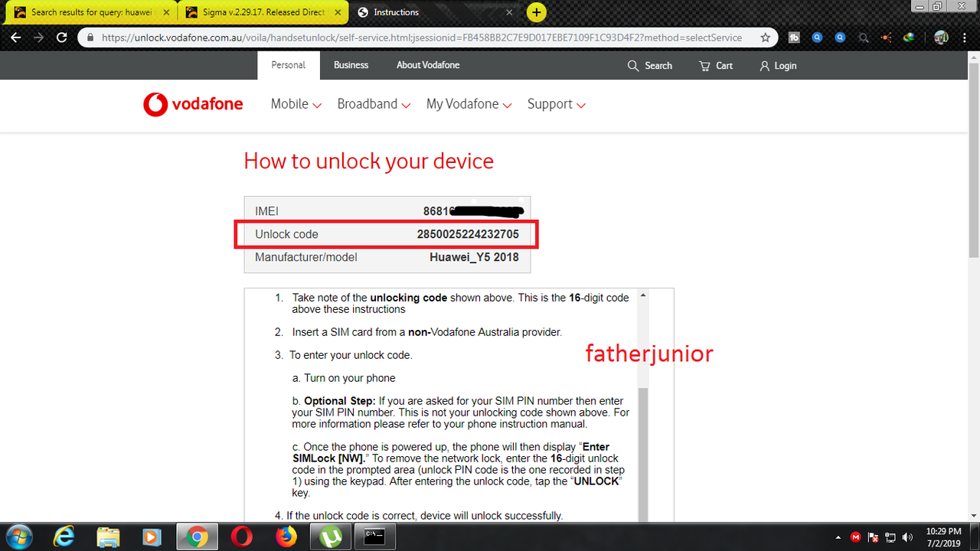Viewport: 980px width, 551px height.
Task: Expand the Mobile menu
Action: point(296,104)
